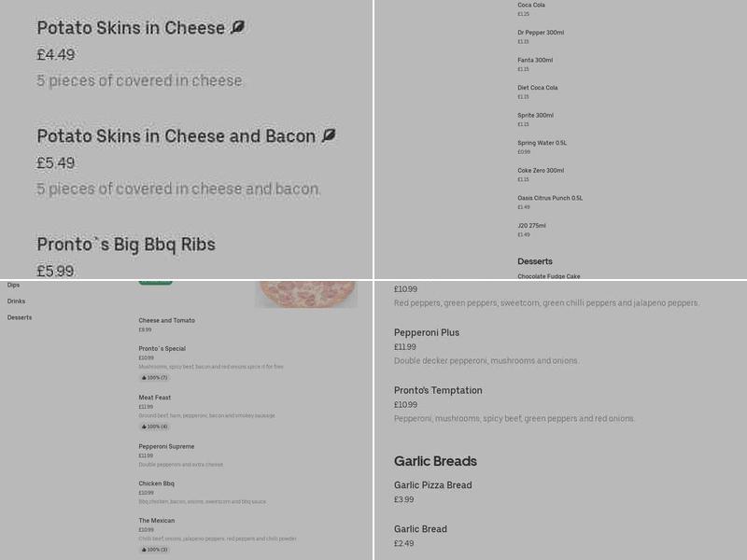Click the 100% (4) rating badge under Meat Feast
Viewport: 747px width, 560px height.
(x=153, y=427)
